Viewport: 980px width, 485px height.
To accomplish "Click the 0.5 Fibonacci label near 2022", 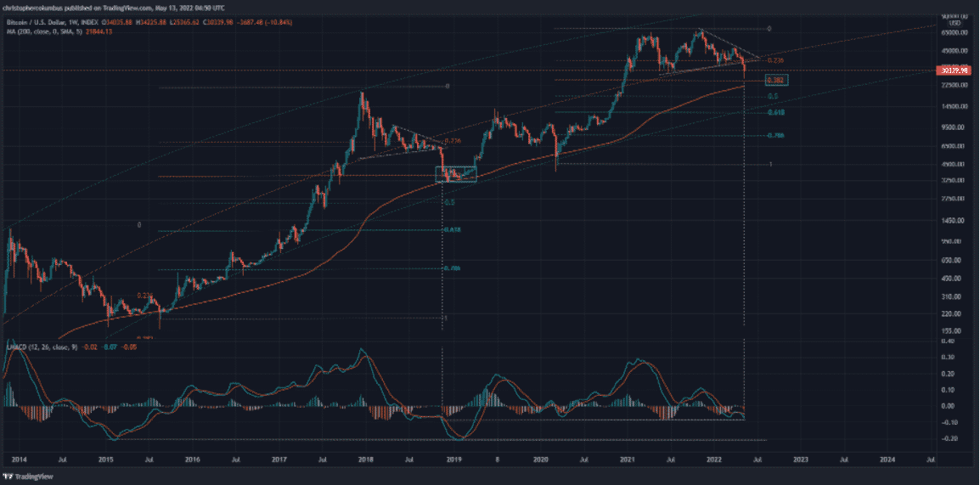I will click(x=773, y=97).
